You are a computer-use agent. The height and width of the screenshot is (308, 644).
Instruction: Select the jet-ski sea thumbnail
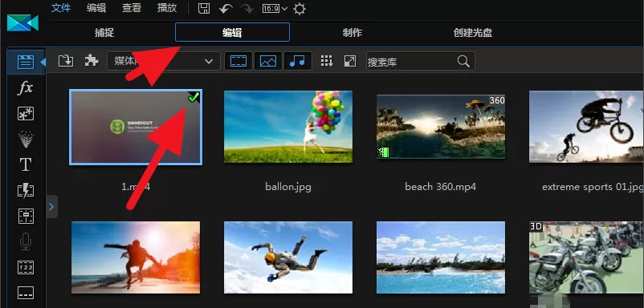tap(441, 257)
